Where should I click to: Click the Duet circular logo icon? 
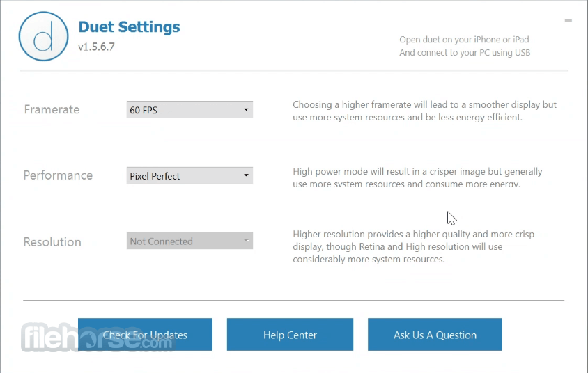43,36
